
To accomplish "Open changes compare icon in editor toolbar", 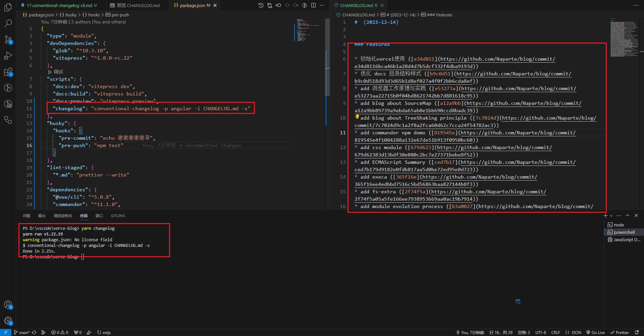I will tap(270, 5).
